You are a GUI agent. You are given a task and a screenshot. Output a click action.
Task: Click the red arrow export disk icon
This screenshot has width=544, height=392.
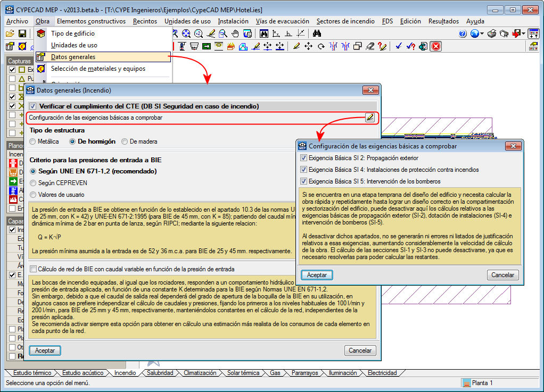[x=517, y=34]
